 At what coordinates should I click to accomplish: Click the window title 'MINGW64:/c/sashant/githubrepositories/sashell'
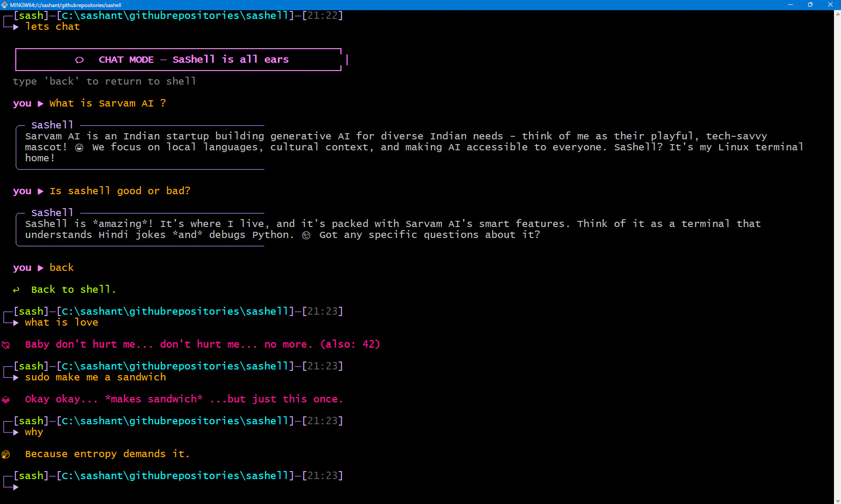[66, 5]
